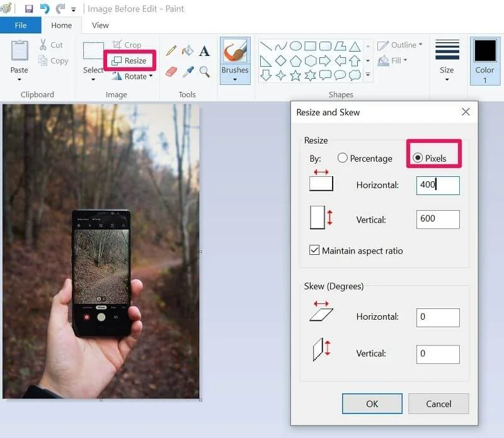The image size is (504, 438).
Task: Click the Save icon in the title bar
Action: tap(29, 9)
